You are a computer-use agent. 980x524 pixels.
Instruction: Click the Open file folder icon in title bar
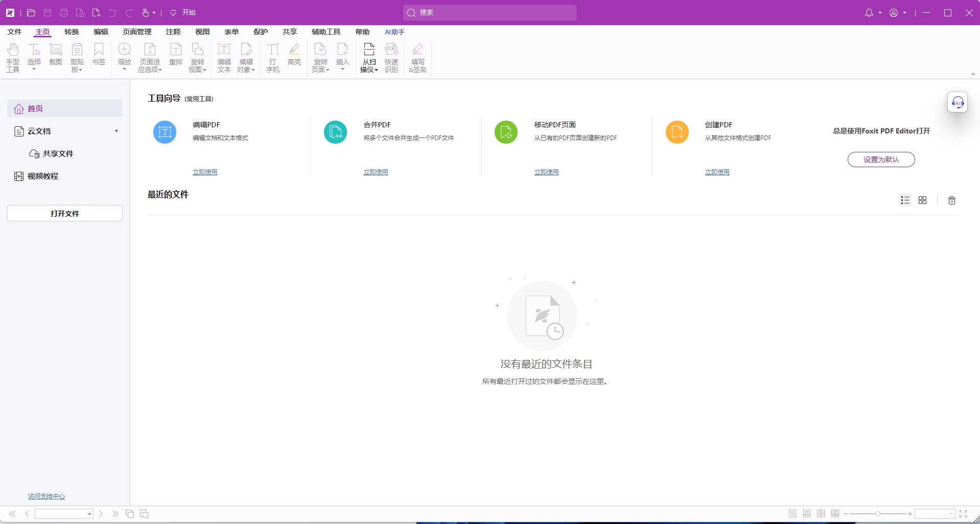tap(31, 13)
